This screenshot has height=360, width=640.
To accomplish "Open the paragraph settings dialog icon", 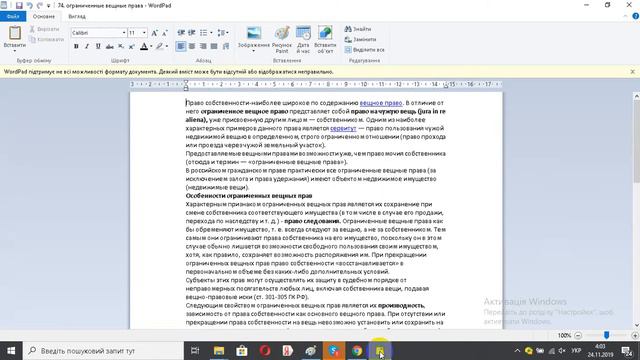I will (x=226, y=47).
